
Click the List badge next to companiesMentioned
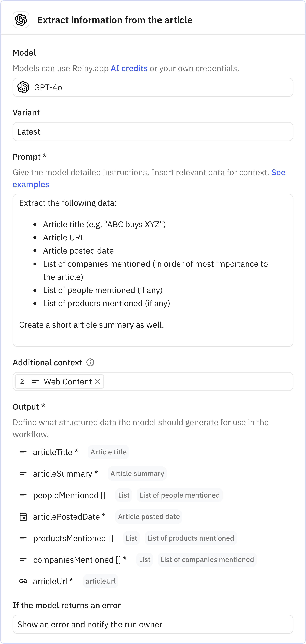pos(144,560)
